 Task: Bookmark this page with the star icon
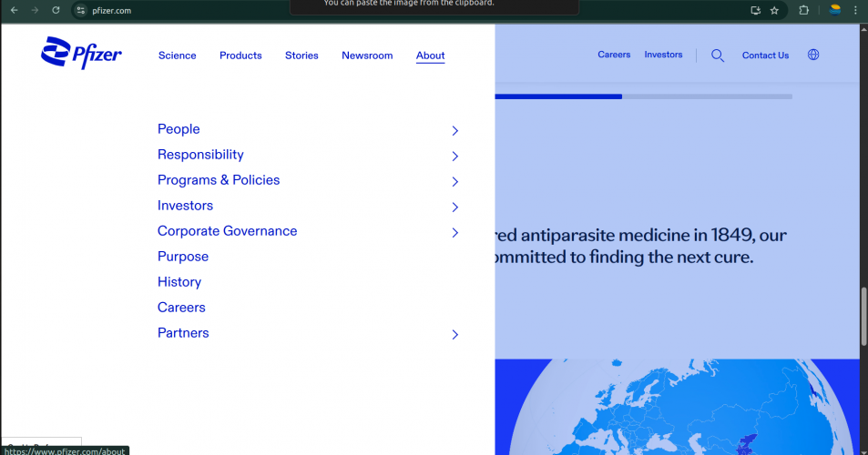coord(774,10)
